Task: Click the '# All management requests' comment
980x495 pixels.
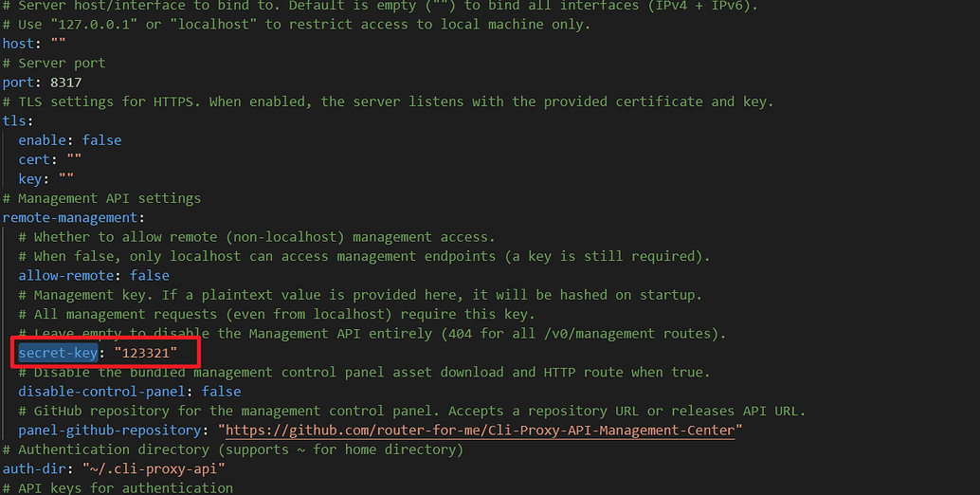Action: pos(277,315)
